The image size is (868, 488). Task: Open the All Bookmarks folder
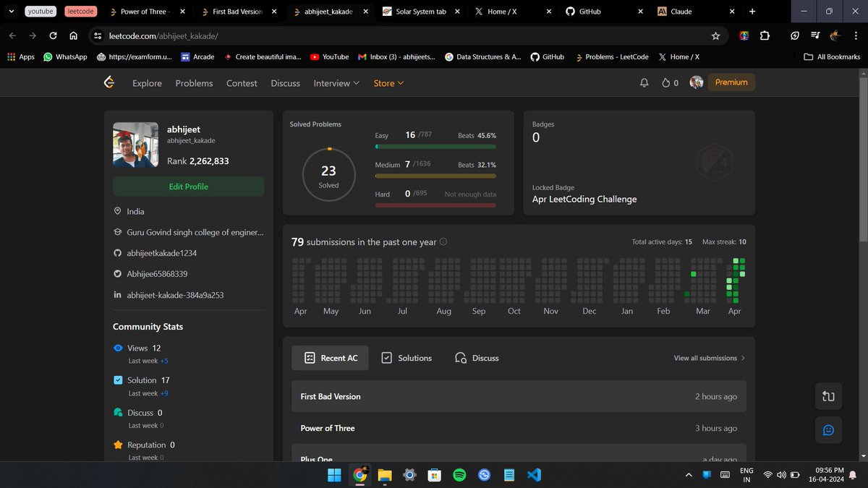(833, 56)
